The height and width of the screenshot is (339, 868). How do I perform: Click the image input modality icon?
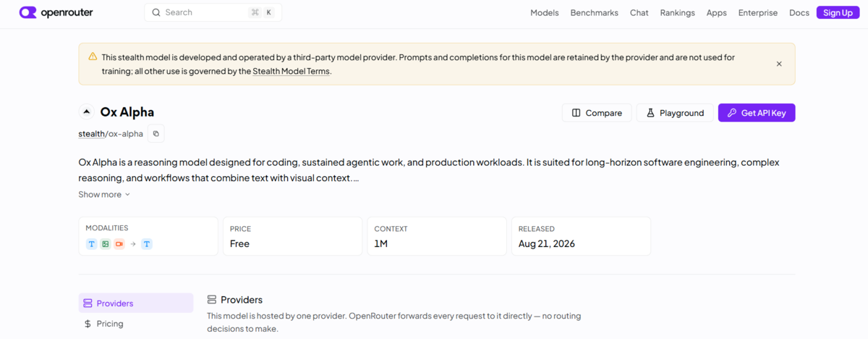[106, 244]
